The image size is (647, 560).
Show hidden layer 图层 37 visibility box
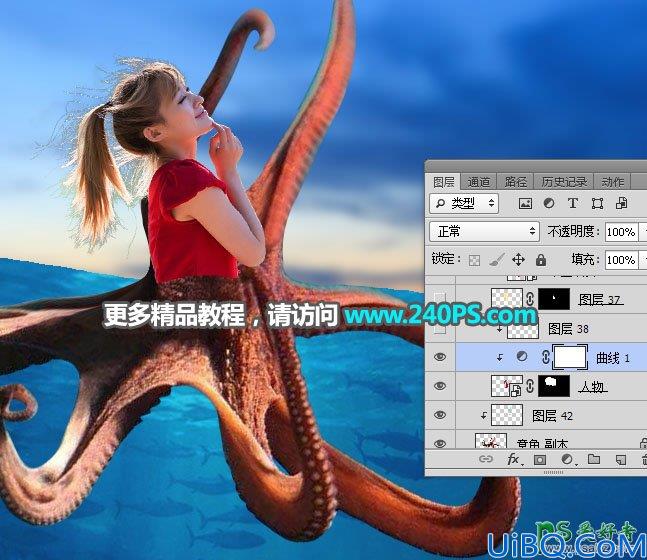tap(440, 299)
